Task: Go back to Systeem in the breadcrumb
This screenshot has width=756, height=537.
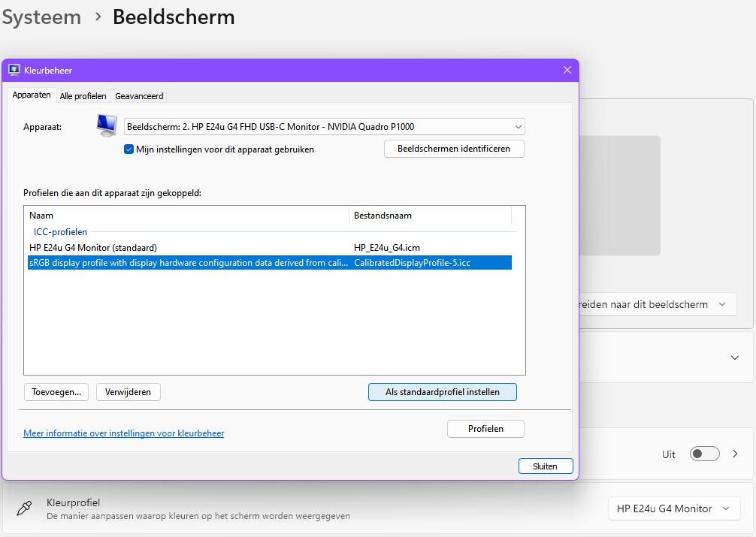Action: (x=41, y=17)
